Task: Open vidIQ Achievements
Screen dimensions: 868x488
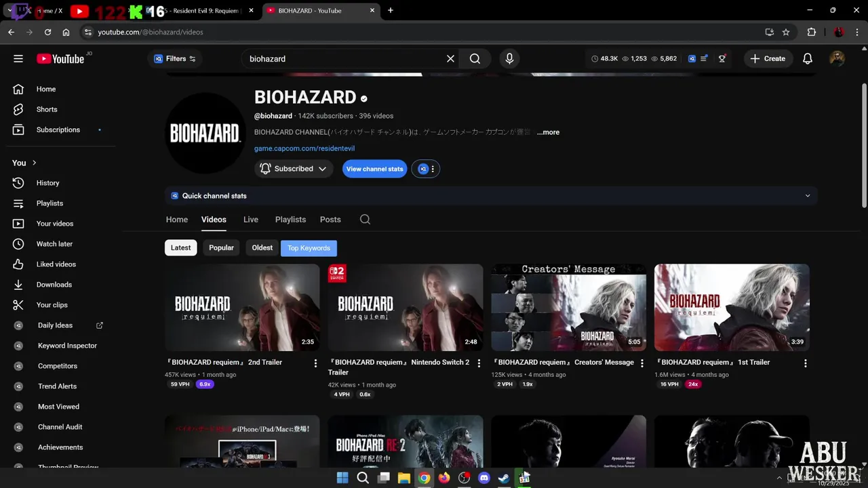Action: 60,447
